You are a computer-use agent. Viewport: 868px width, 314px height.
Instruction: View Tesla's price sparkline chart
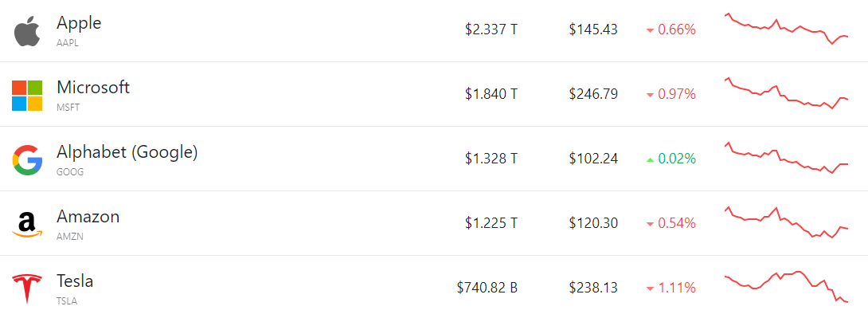tap(786, 287)
